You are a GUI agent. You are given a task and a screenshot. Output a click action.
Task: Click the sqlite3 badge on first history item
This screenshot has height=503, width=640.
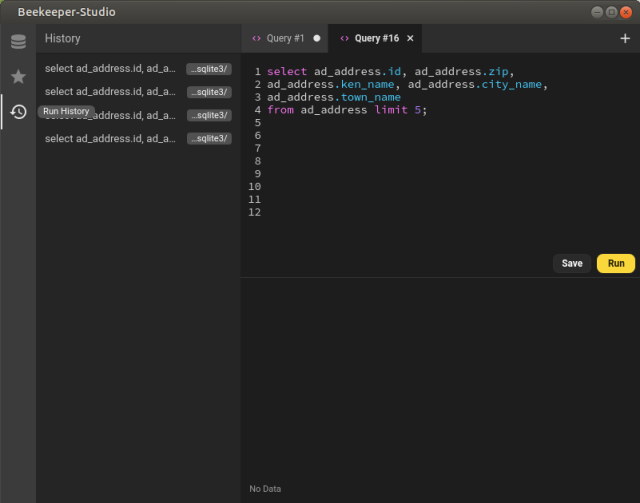pyautogui.click(x=209, y=69)
